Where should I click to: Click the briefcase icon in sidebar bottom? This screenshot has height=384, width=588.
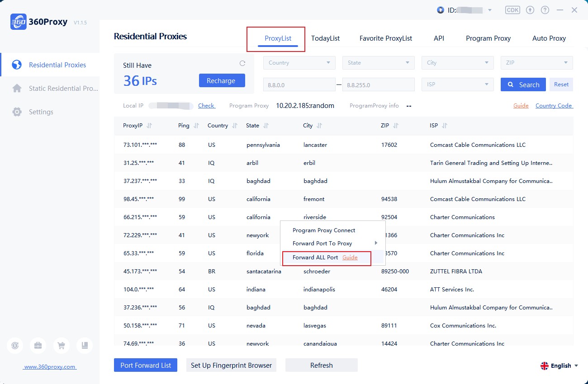pos(38,346)
